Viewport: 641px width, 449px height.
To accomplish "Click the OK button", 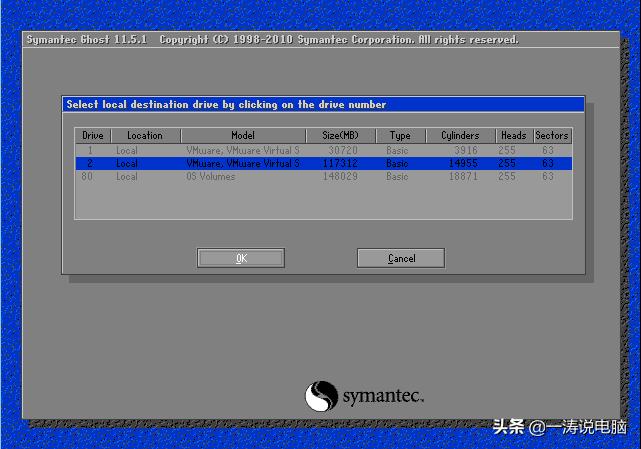I will pyautogui.click(x=241, y=258).
